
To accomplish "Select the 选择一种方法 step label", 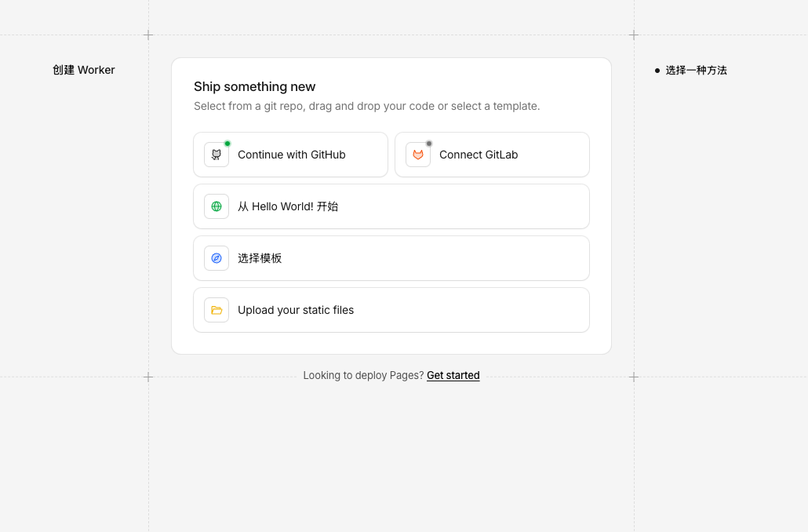I will tap(696, 71).
